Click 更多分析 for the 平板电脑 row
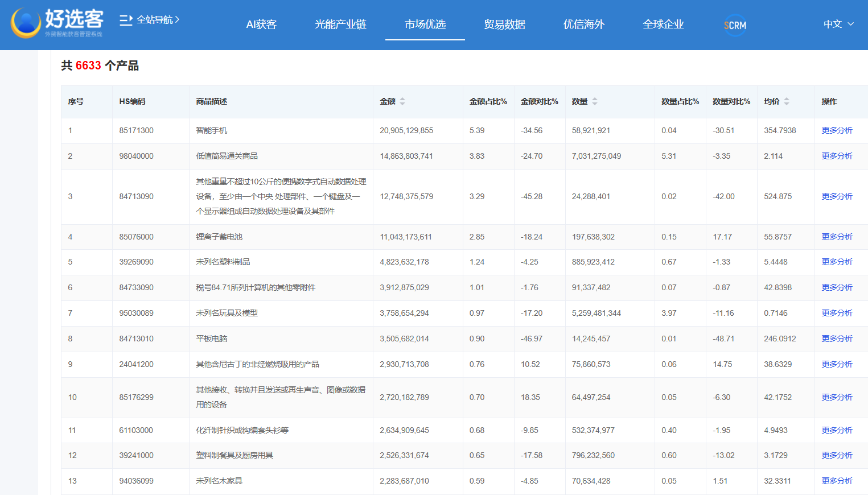This screenshot has width=868, height=495. pyautogui.click(x=837, y=338)
